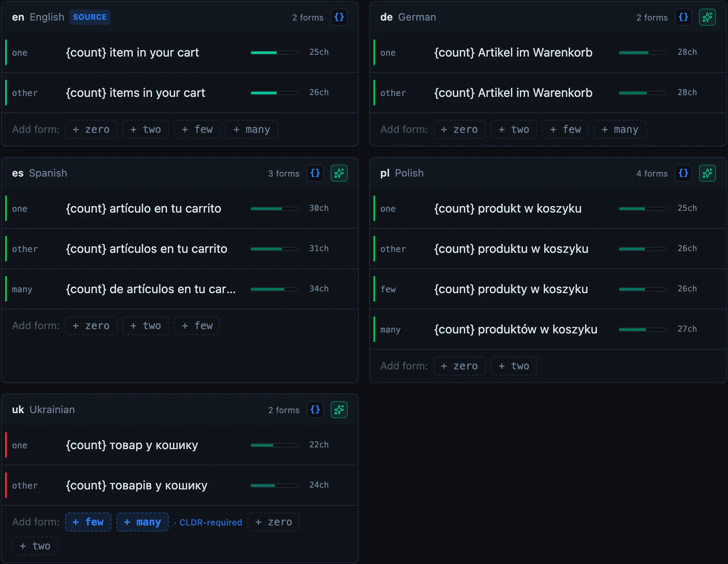Add the zero form to Ukrainian
Screen dimensions: 728x564
(x=274, y=522)
